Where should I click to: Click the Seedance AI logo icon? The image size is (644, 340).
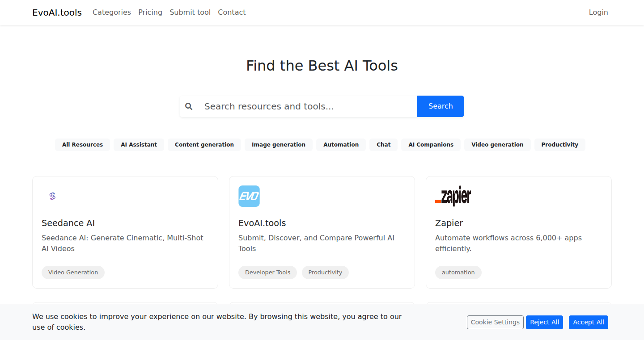(52, 196)
